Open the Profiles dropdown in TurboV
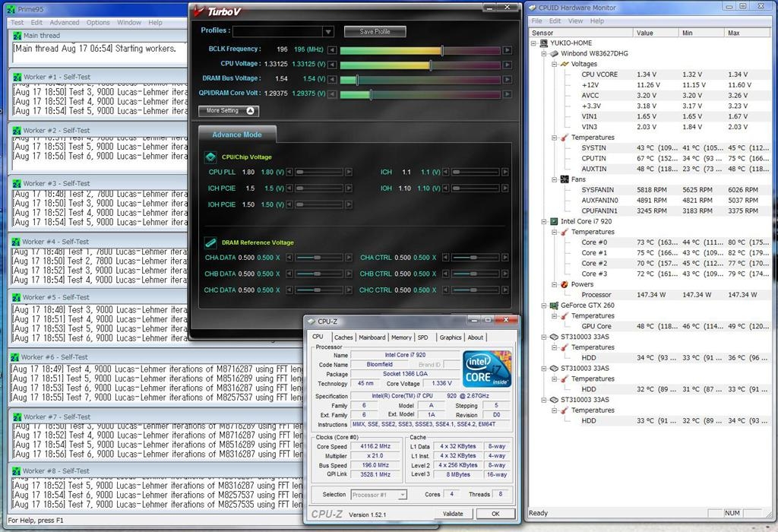 327,32
